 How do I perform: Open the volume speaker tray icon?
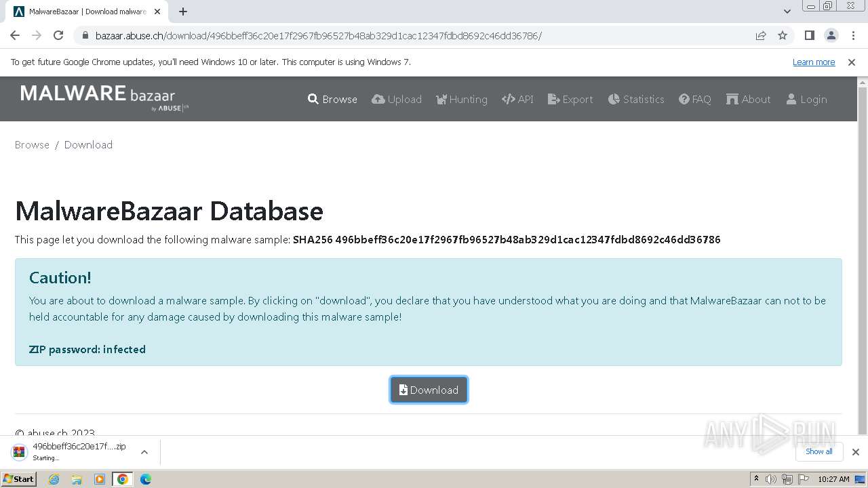771,479
